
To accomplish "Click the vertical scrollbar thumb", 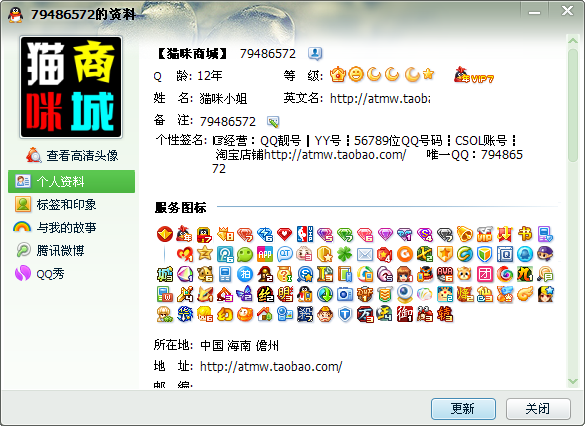I will (x=573, y=105).
